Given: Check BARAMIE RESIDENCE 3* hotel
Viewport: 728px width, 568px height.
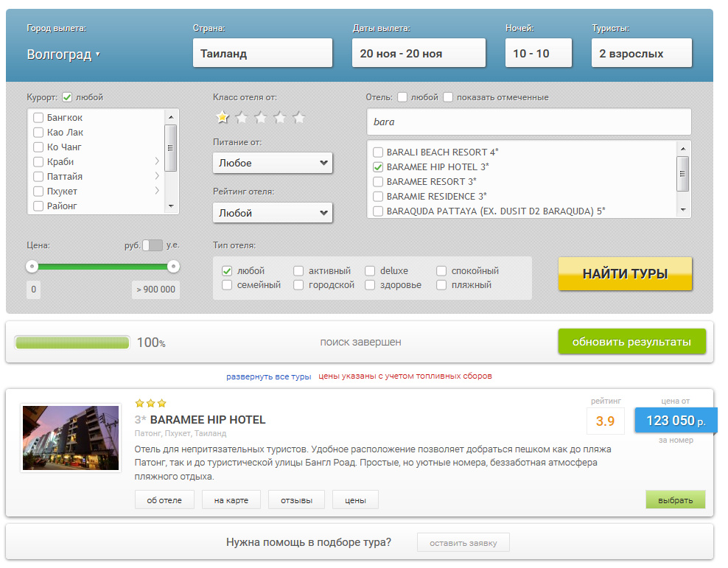Looking at the screenshot, I should [378, 196].
